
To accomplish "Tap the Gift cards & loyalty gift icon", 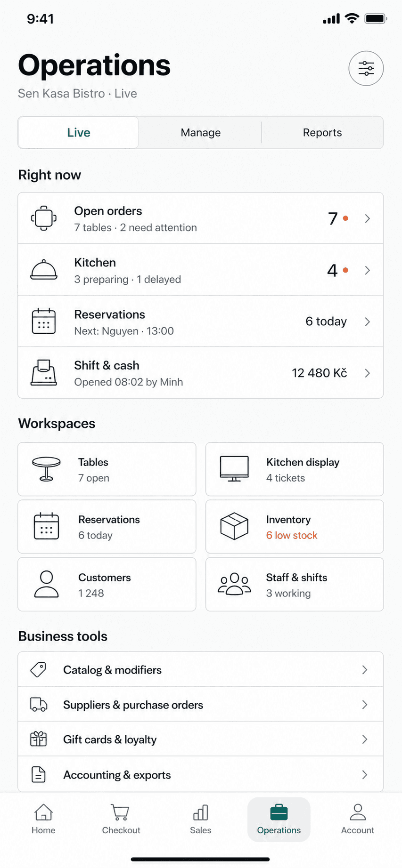I will pos(39,739).
